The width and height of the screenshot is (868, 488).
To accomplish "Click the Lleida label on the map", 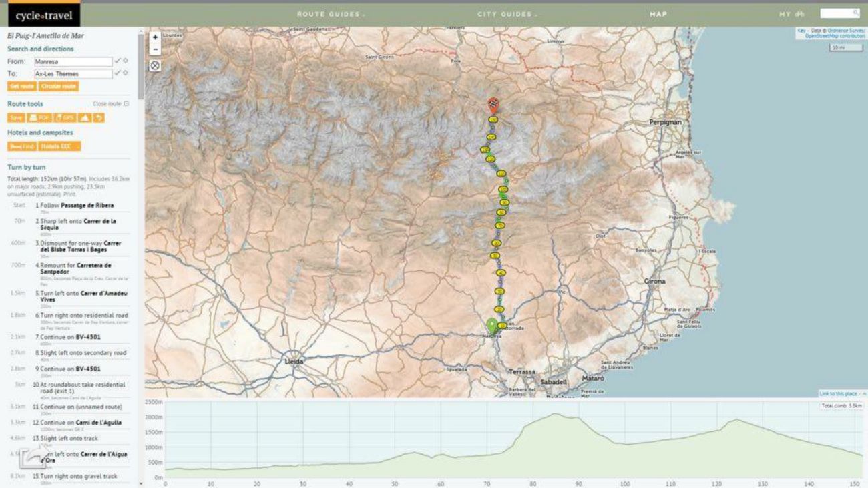I will [294, 362].
